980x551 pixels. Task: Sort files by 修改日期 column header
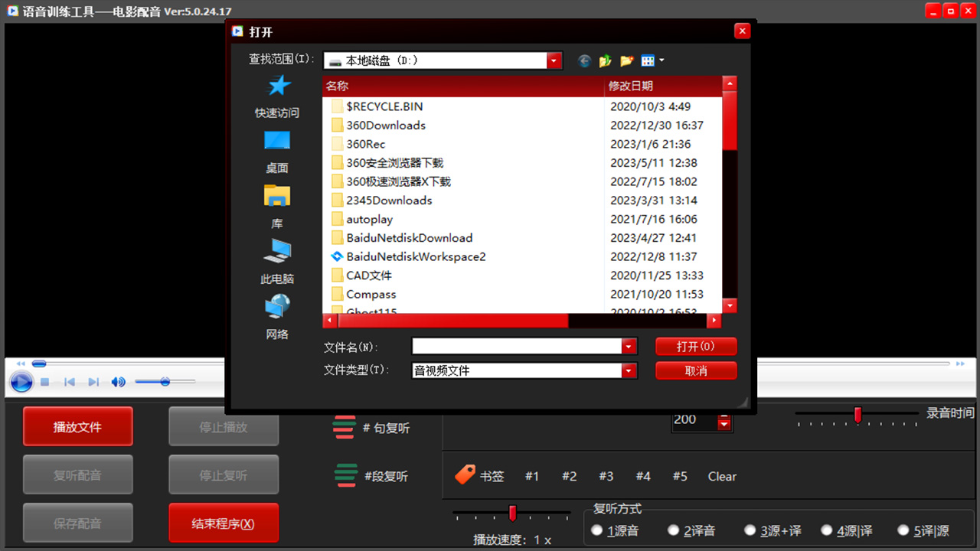[662, 86]
